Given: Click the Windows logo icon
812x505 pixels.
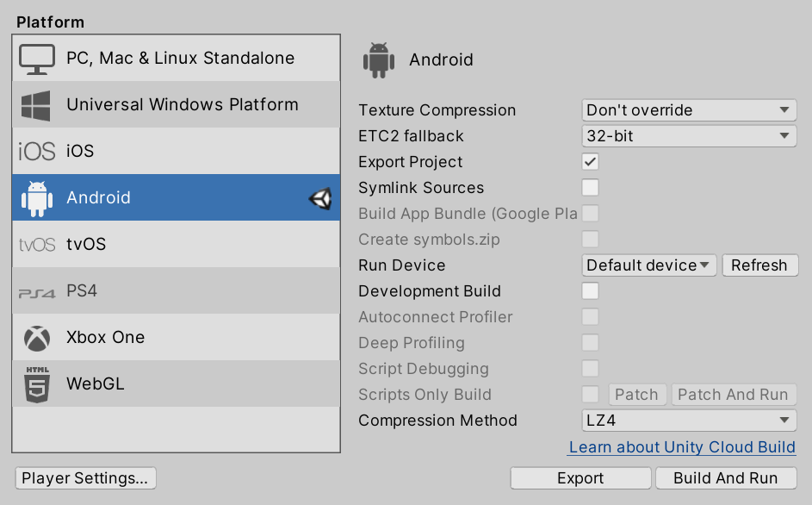Looking at the screenshot, I should pos(35,106).
